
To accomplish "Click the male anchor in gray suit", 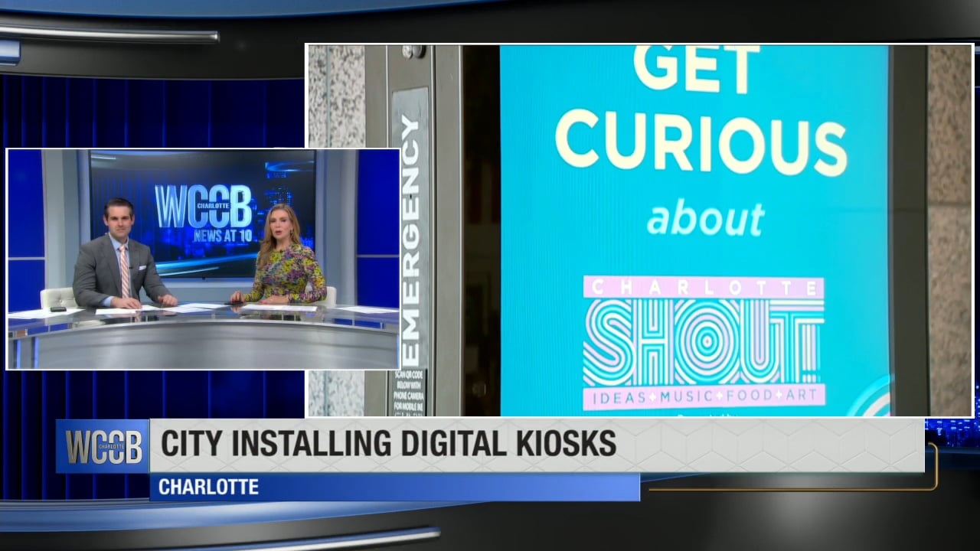I will tap(122, 259).
